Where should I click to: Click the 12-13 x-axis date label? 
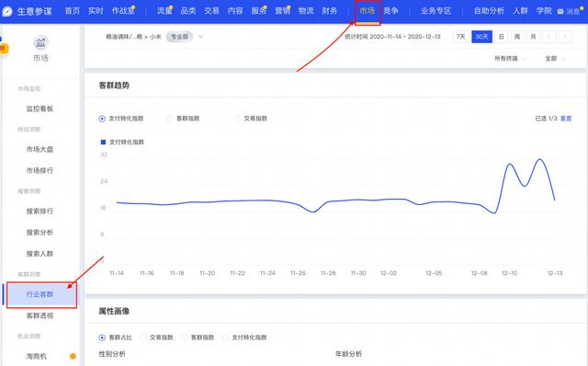555,273
